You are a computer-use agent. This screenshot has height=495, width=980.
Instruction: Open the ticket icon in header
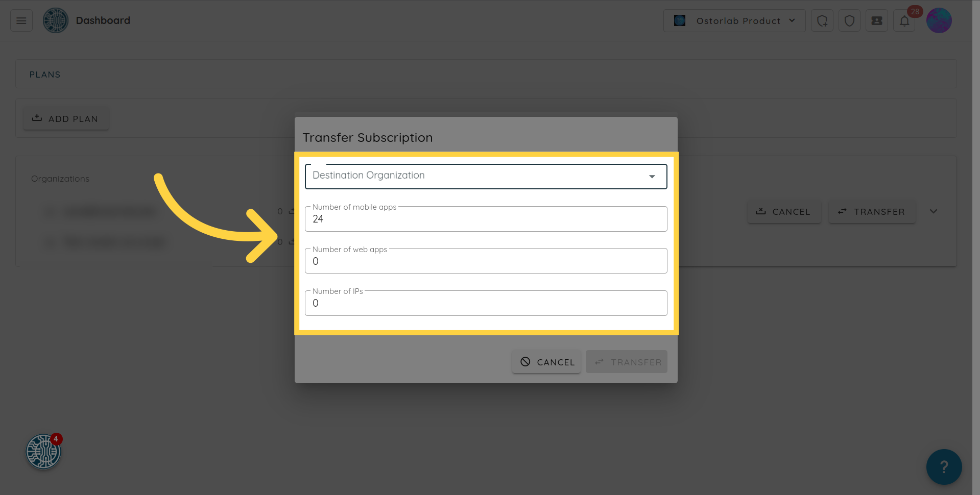(x=876, y=21)
